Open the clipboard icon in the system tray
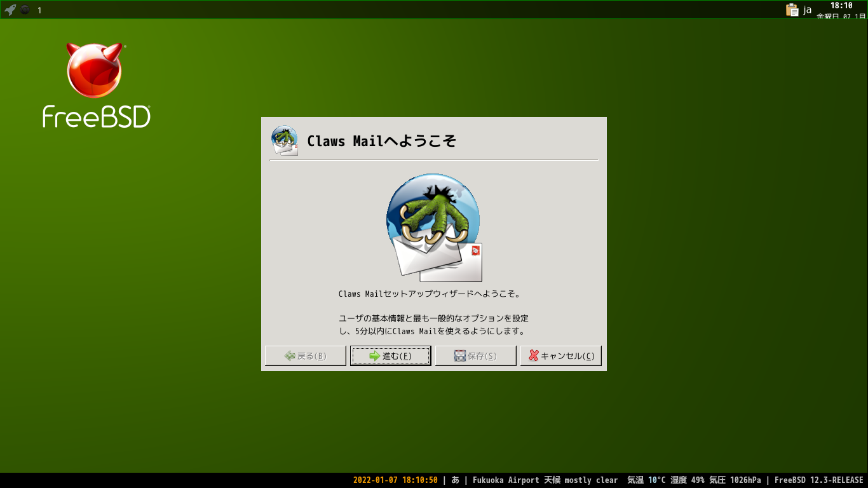The height and width of the screenshot is (488, 868). click(792, 10)
